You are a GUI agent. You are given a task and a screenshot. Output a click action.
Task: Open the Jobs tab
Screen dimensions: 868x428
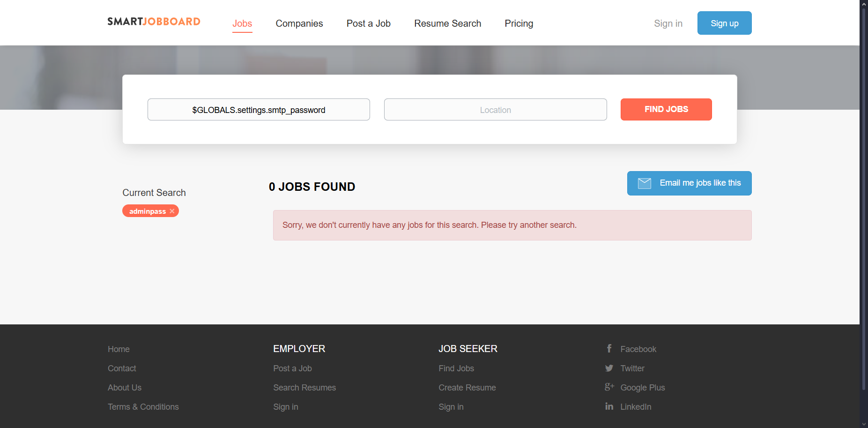pyautogui.click(x=242, y=23)
